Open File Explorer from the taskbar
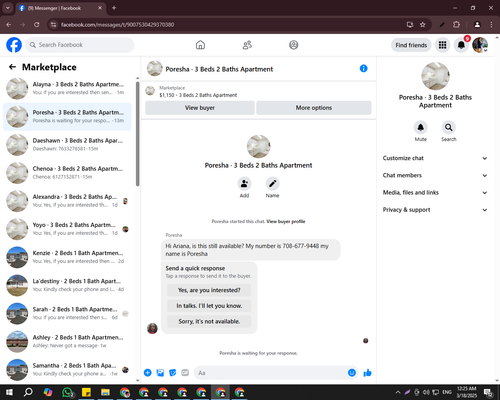500x400 pixels. [105, 392]
